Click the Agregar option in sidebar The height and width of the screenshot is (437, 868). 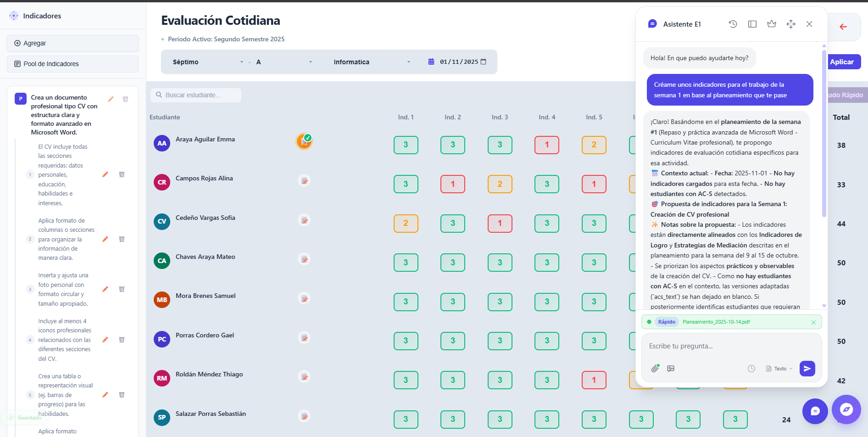coord(72,43)
